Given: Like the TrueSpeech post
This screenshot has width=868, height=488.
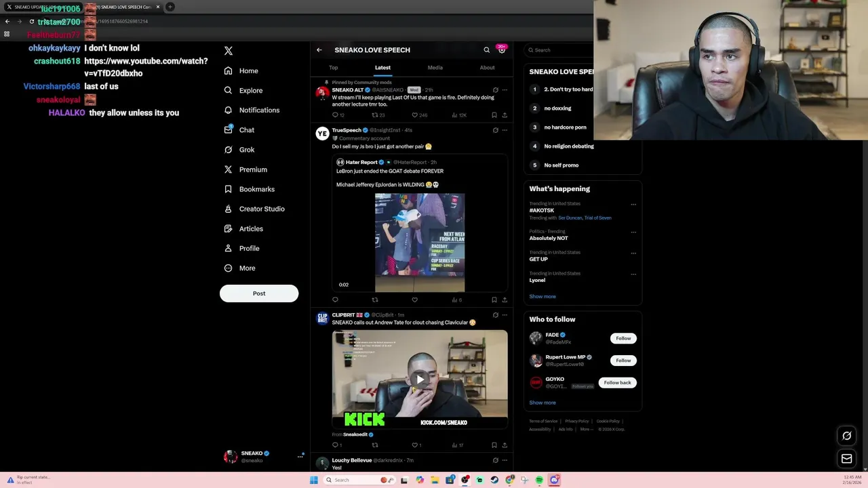Looking at the screenshot, I should [x=415, y=300].
